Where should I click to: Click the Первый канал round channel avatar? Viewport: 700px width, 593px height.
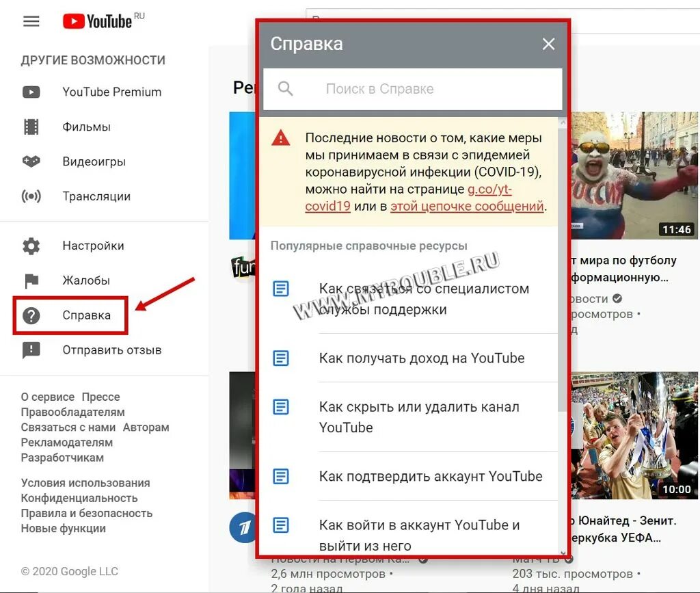pos(243,527)
